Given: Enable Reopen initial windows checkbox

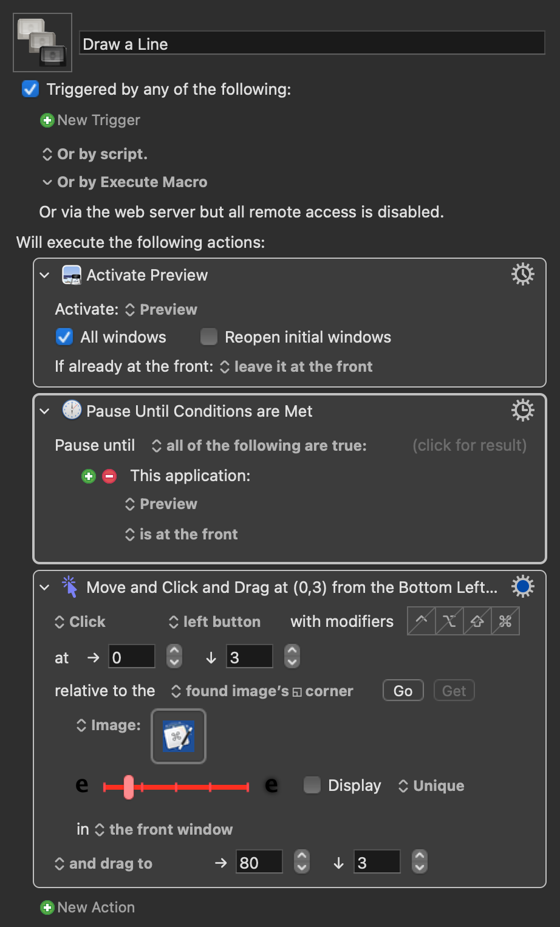Looking at the screenshot, I should (209, 337).
